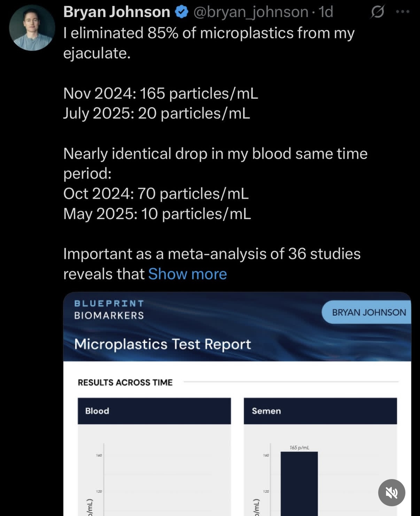Tap the Grok slashed-circle icon
The width and height of the screenshot is (420, 516).
click(x=378, y=11)
